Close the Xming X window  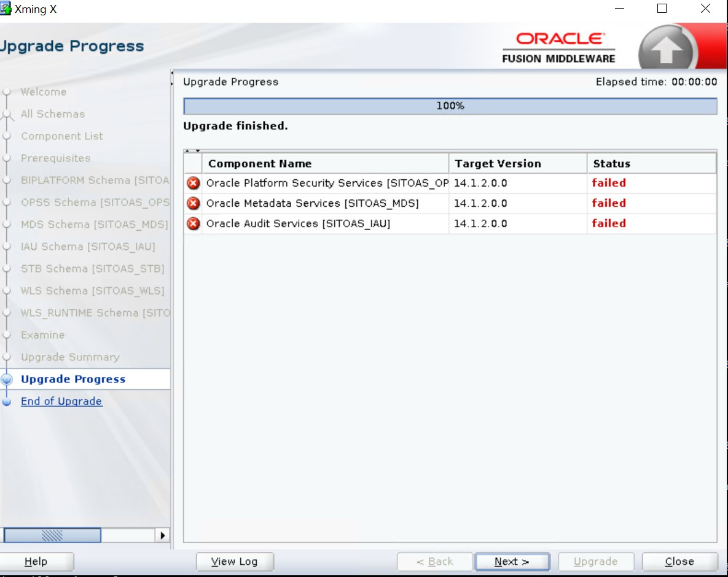coord(705,9)
